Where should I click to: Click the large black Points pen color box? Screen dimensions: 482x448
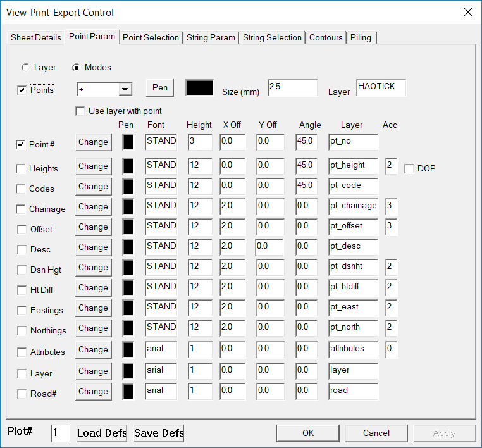(199, 88)
